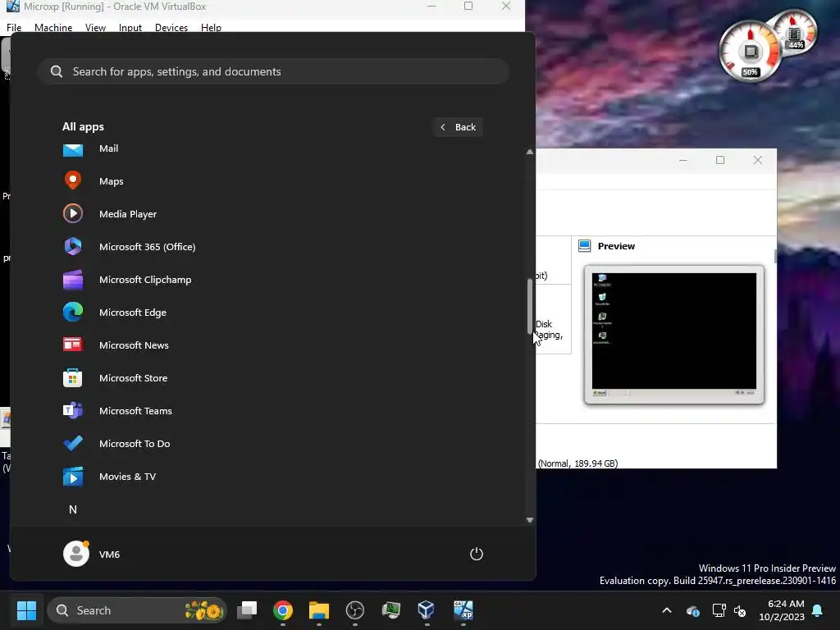Click the VM6 user avatar
The image size is (840, 630).
76,554
